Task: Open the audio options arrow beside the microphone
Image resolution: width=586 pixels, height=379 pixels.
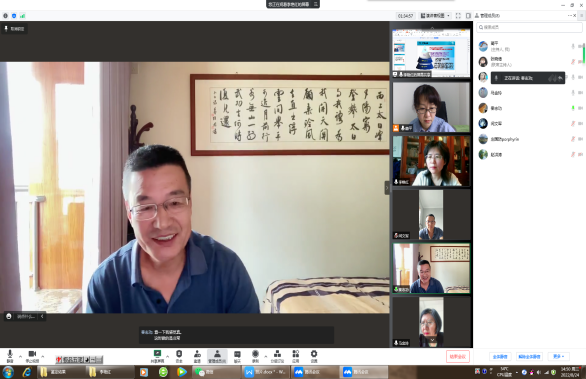Action: click(20, 356)
